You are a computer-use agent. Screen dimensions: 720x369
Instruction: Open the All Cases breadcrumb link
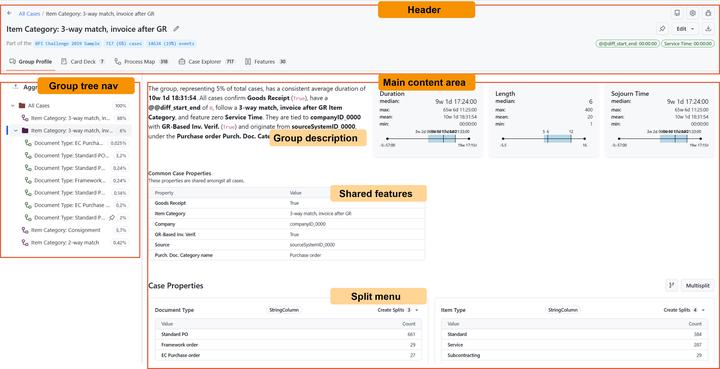(29, 14)
